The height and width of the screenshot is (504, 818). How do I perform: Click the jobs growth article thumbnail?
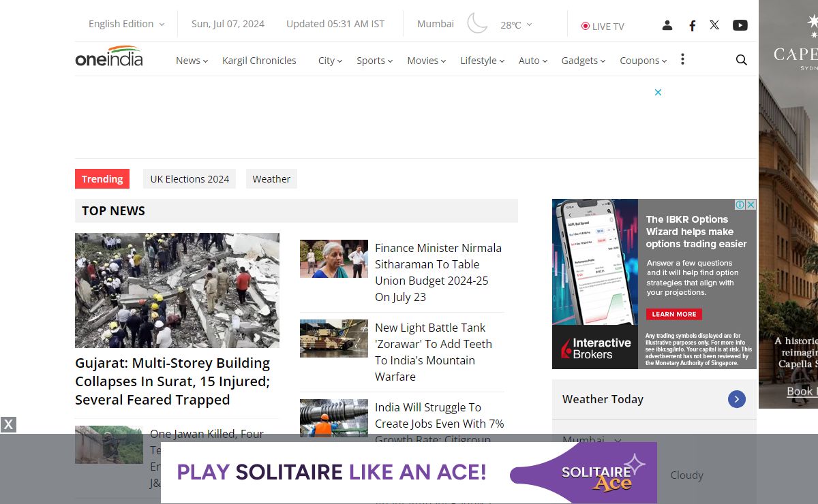334,417
